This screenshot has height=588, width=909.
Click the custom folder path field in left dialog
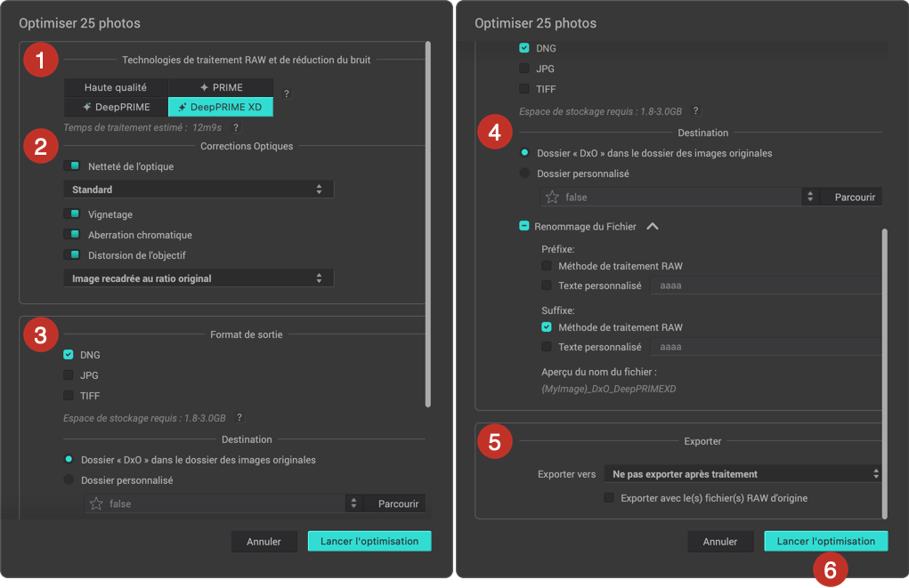[x=215, y=504]
